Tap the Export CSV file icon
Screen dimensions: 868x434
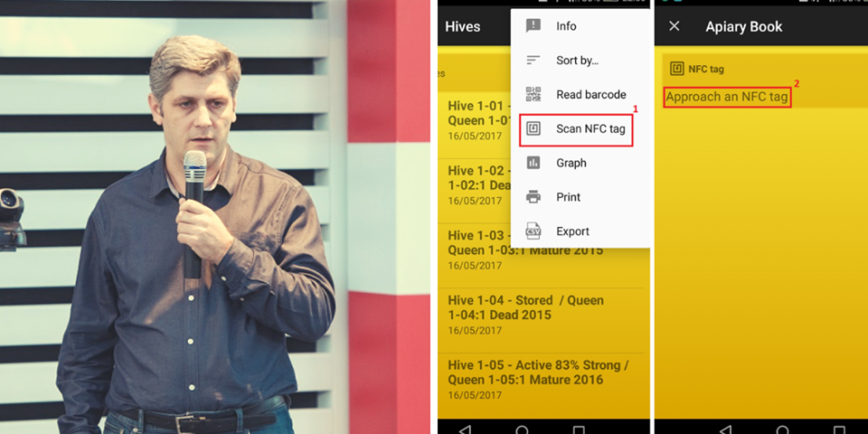point(533,231)
